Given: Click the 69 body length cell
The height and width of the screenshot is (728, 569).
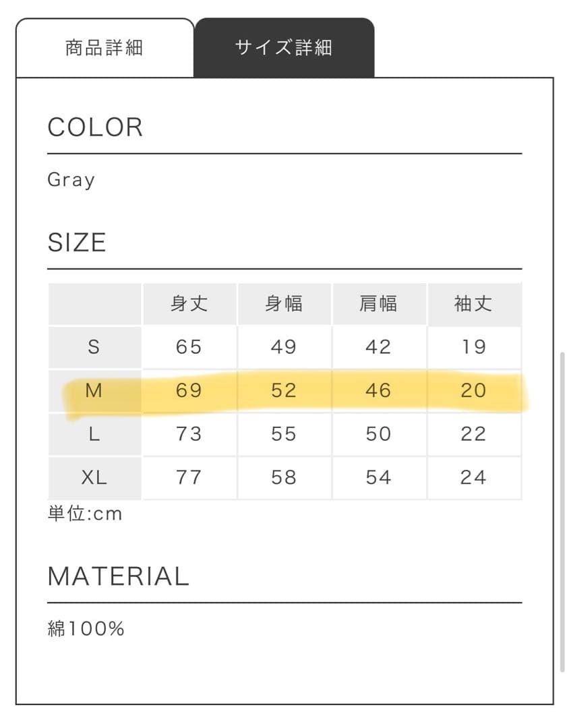Looking at the screenshot, I should point(189,390).
